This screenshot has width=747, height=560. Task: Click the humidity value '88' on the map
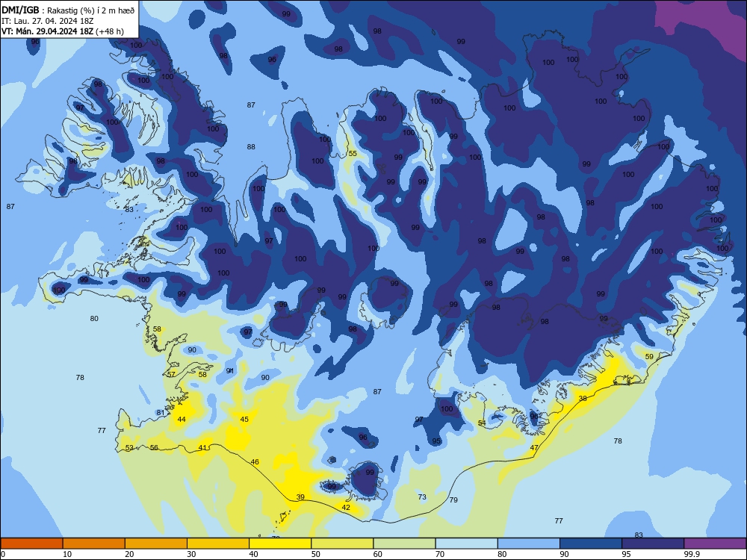251,146
